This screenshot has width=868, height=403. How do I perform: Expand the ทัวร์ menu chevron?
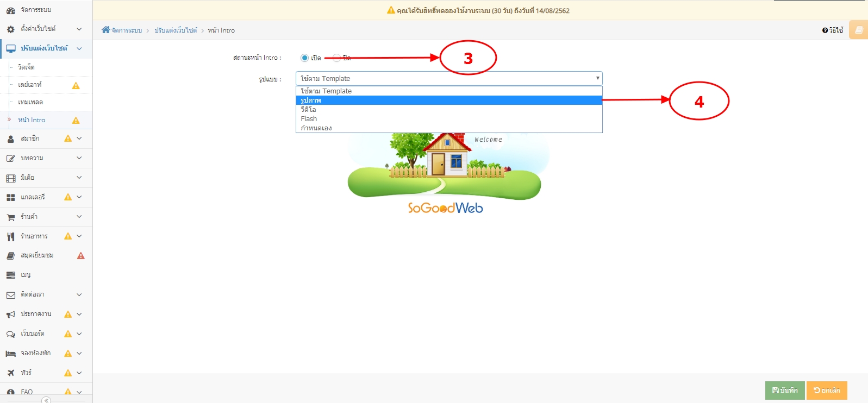[79, 373]
